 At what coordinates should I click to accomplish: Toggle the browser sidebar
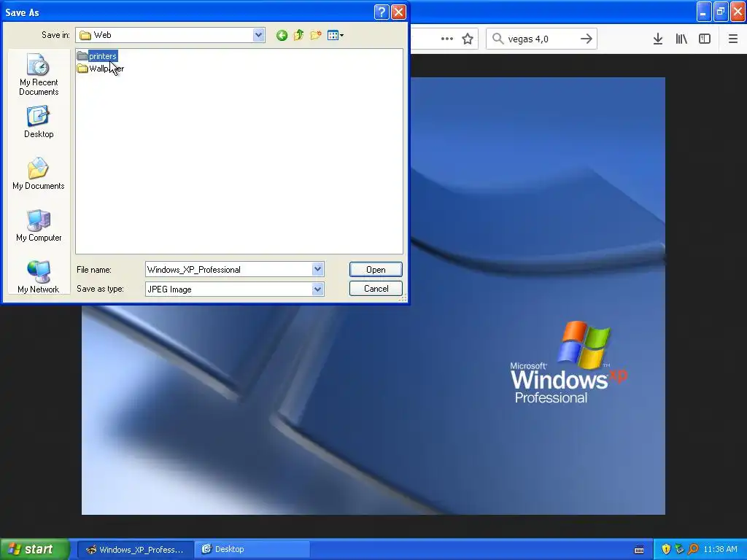coord(705,39)
